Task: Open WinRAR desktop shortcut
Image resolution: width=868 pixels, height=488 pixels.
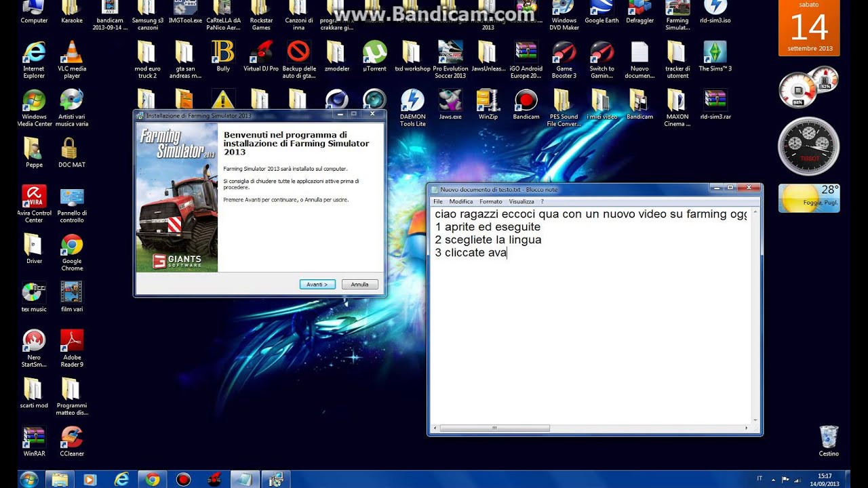Action: tap(34, 441)
